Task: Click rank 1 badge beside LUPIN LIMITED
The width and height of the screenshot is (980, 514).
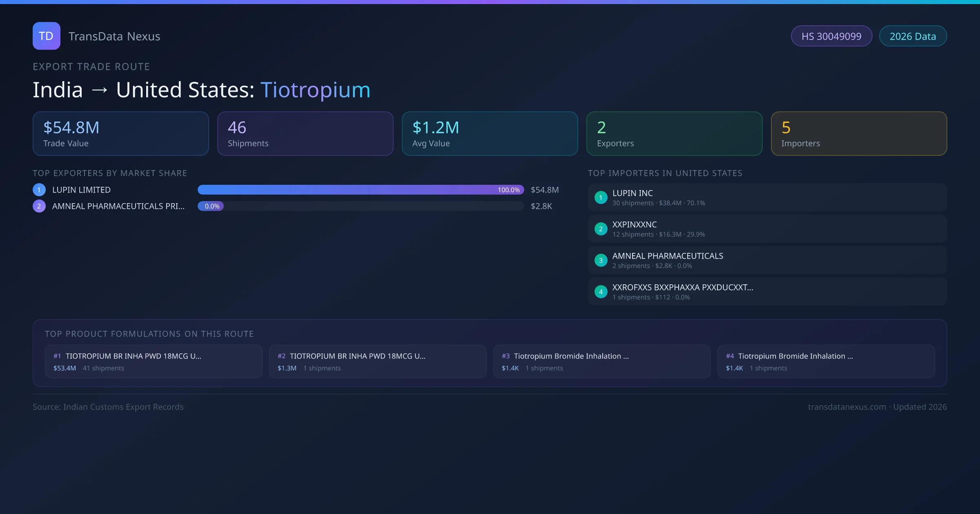Action: pos(39,190)
